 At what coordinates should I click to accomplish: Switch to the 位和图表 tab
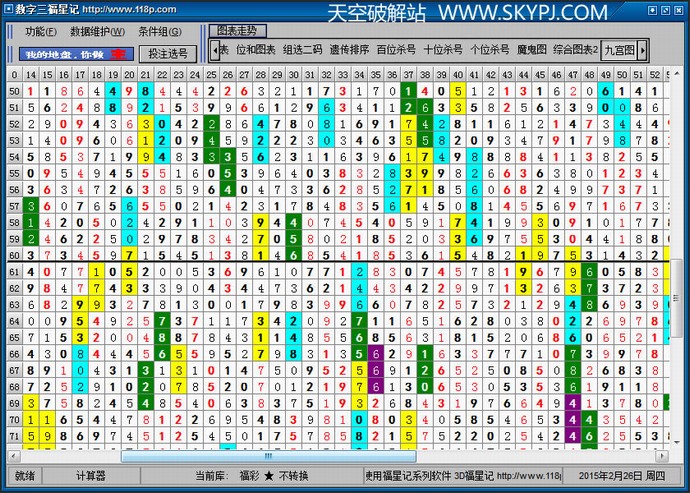254,50
